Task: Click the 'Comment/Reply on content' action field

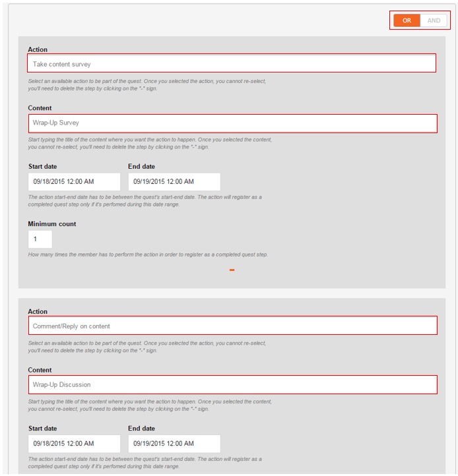Action: (233, 326)
